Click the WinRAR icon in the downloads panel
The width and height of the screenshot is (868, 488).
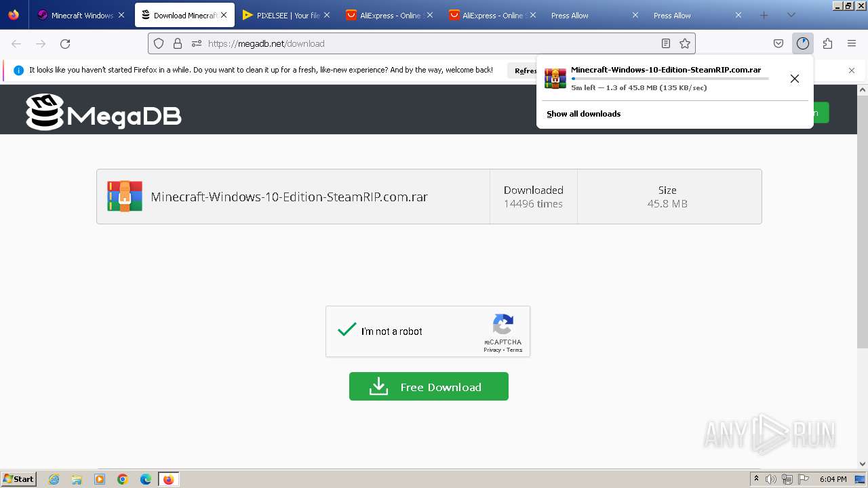(555, 78)
